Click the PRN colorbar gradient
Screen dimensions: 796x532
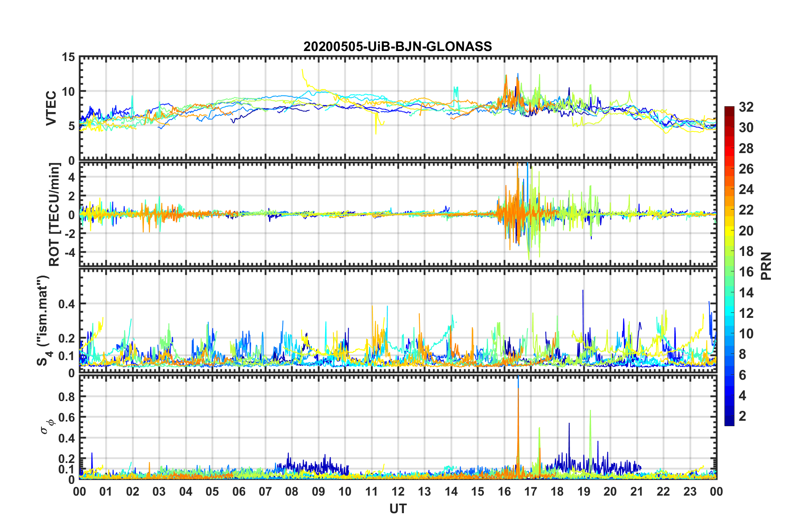(x=729, y=266)
